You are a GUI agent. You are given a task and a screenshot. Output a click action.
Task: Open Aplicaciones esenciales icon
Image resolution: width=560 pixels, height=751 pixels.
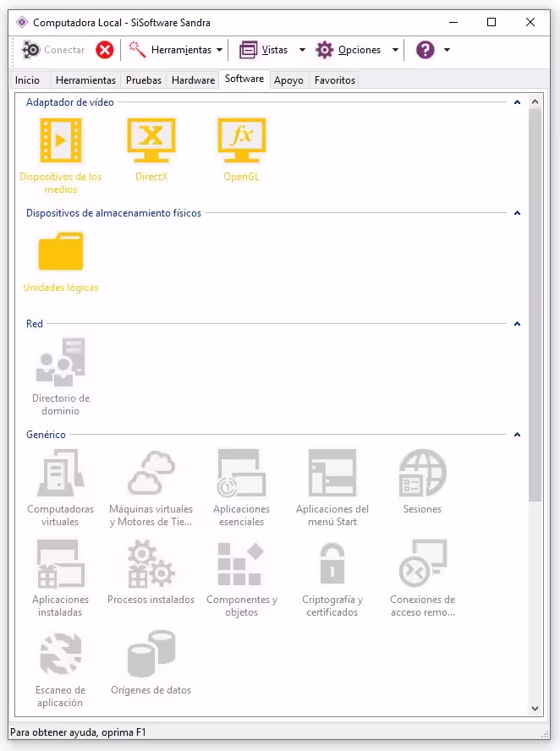click(242, 473)
